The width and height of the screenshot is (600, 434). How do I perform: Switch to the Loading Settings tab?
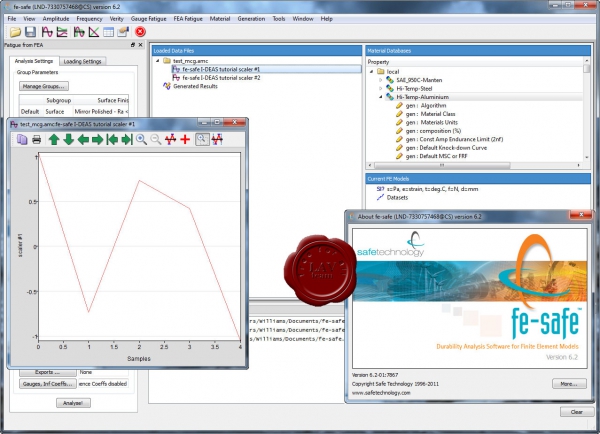(x=83, y=61)
